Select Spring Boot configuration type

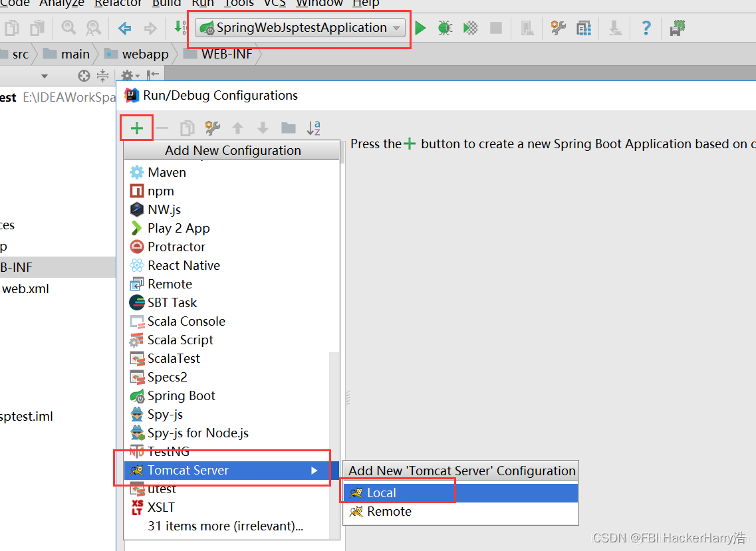pos(227,395)
